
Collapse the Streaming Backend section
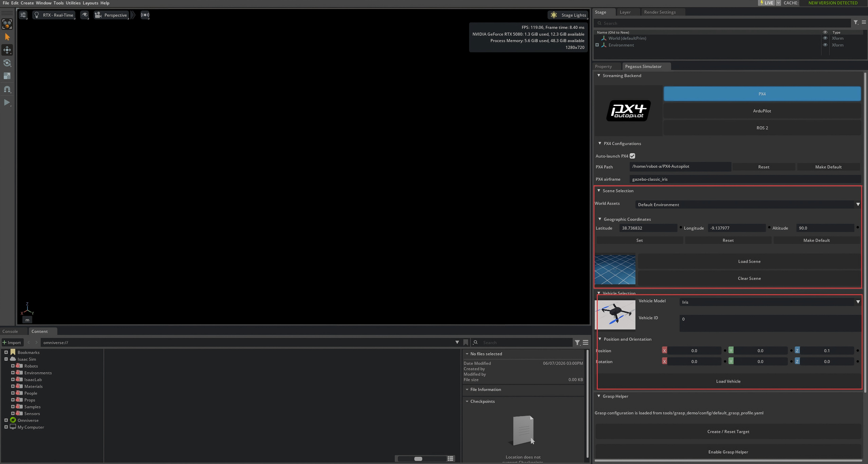[599, 75]
